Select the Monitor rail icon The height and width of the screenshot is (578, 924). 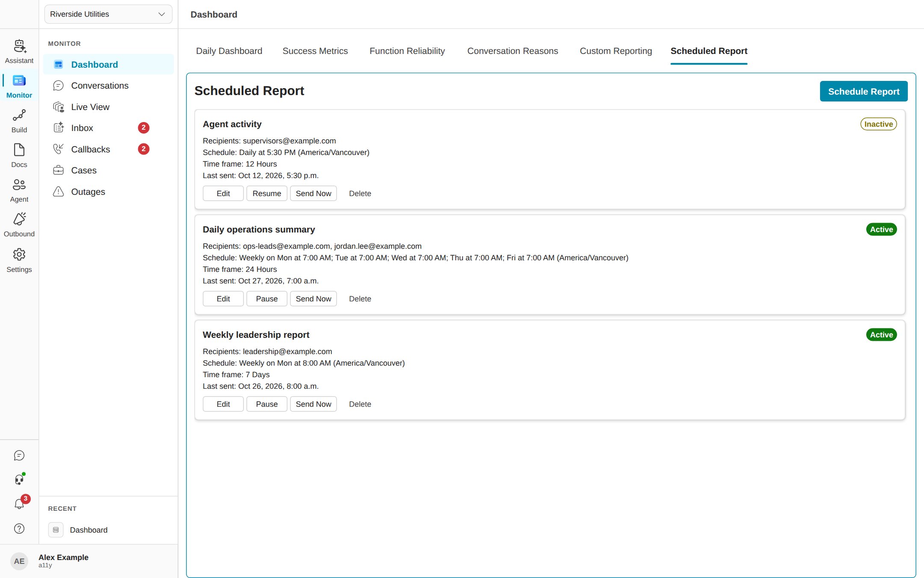click(x=19, y=80)
